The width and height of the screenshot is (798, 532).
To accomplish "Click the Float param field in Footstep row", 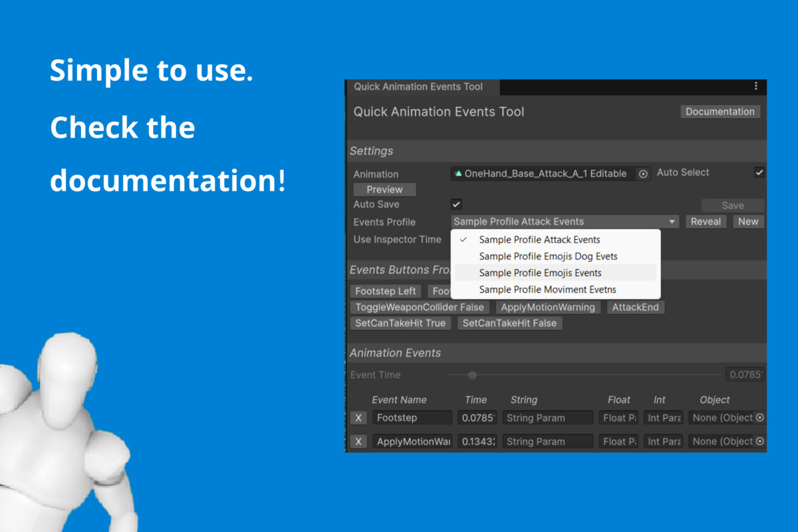I will 618,418.
